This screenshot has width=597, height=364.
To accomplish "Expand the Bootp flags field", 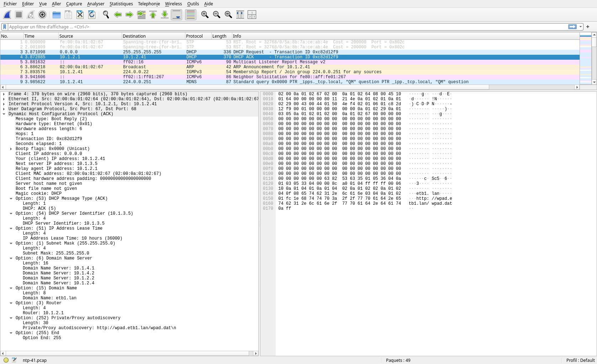I will tap(11, 149).
